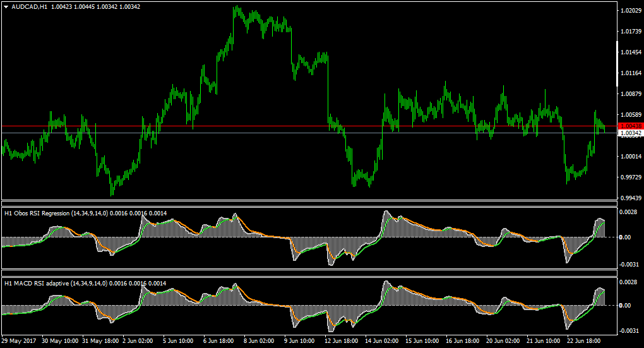
Task: Click the 0.99439 price axis label
Action: point(631,198)
